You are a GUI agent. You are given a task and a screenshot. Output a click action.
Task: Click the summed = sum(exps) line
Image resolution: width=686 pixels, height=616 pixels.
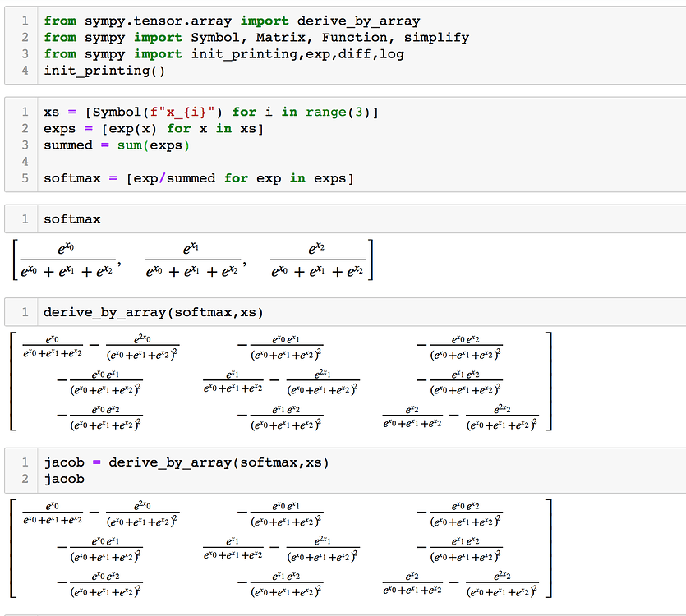point(117,145)
